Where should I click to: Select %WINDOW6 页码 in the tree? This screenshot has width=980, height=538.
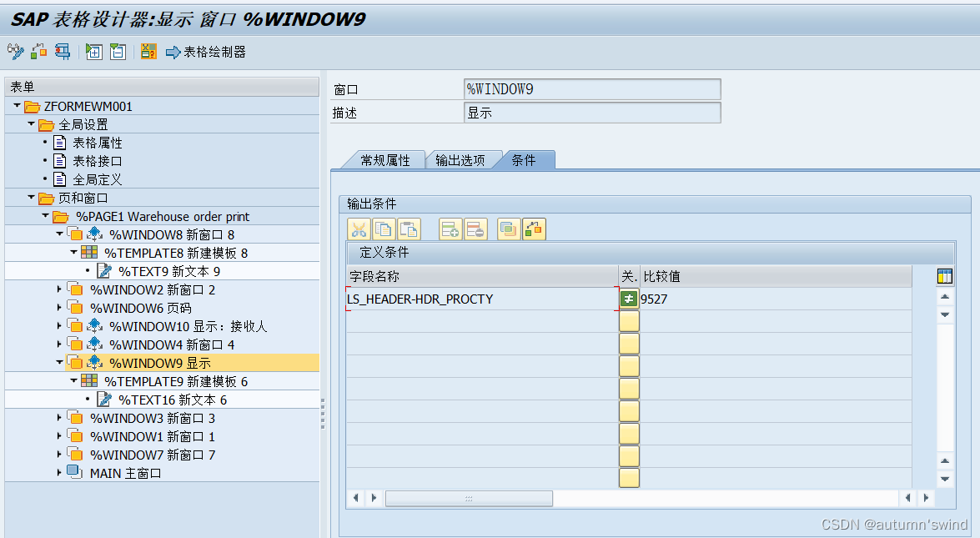[141, 308]
